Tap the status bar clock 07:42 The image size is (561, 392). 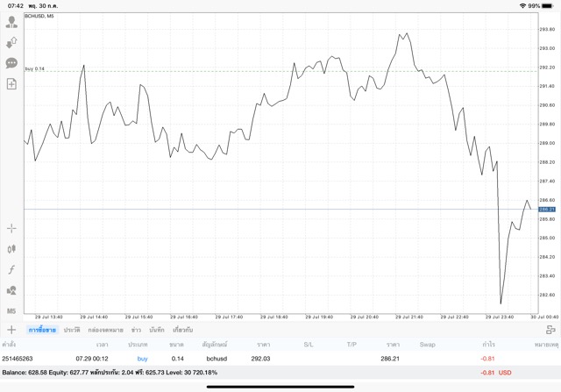pyautogui.click(x=16, y=6)
